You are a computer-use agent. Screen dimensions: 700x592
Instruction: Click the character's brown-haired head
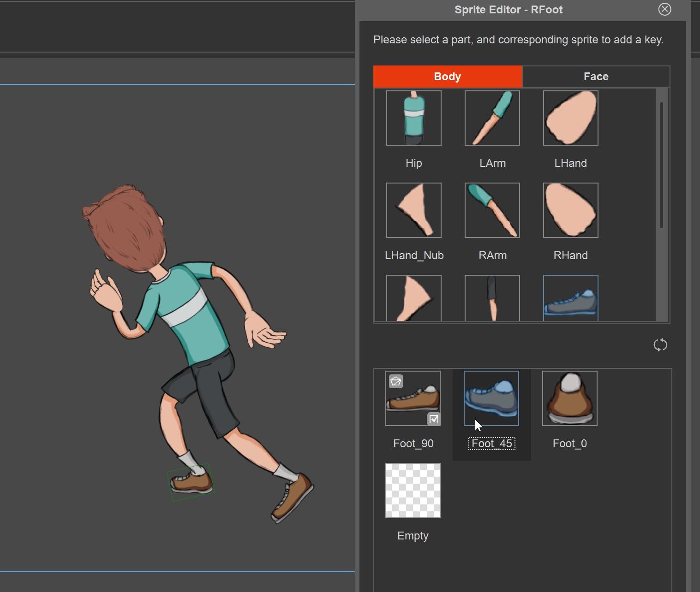point(126,226)
